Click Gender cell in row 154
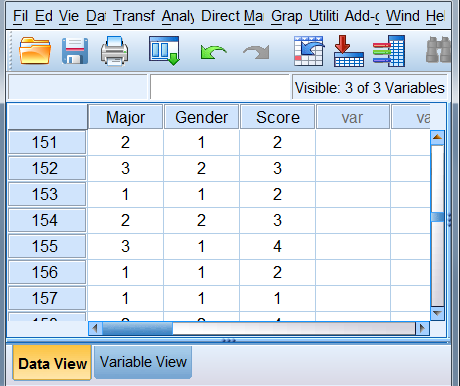This screenshot has width=460, height=386. [201, 220]
